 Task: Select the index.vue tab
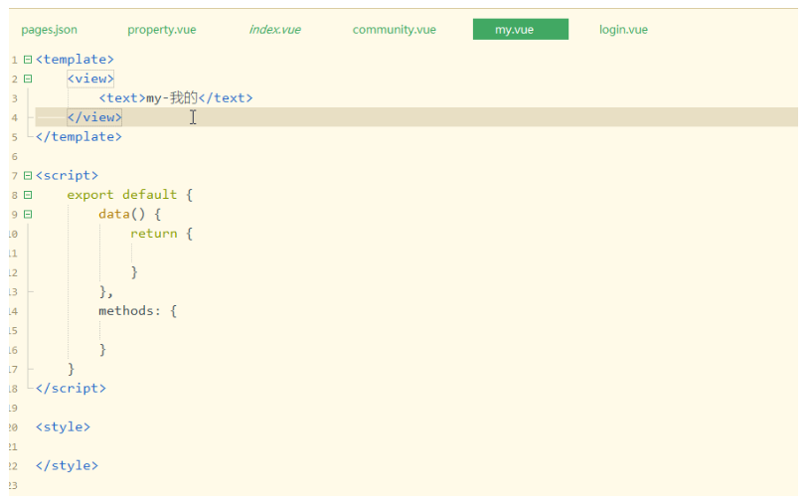[x=275, y=30]
